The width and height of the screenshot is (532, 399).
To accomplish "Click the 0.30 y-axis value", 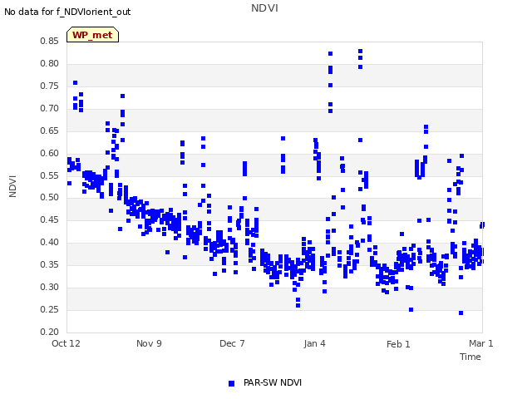I will (x=50, y=287).
